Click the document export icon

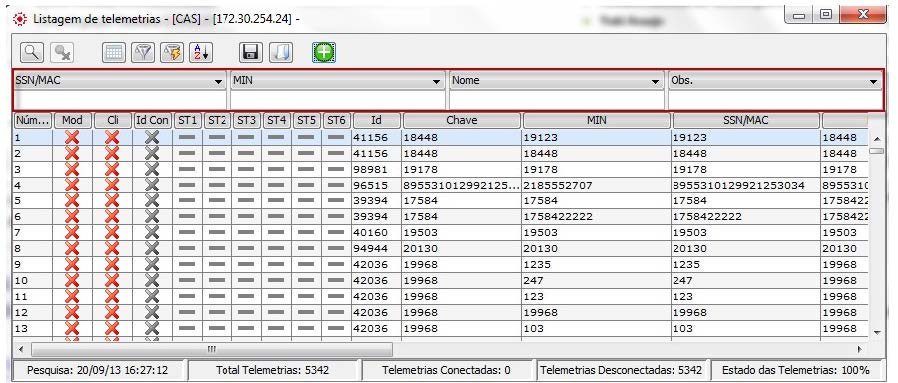(x=280, y=53)
